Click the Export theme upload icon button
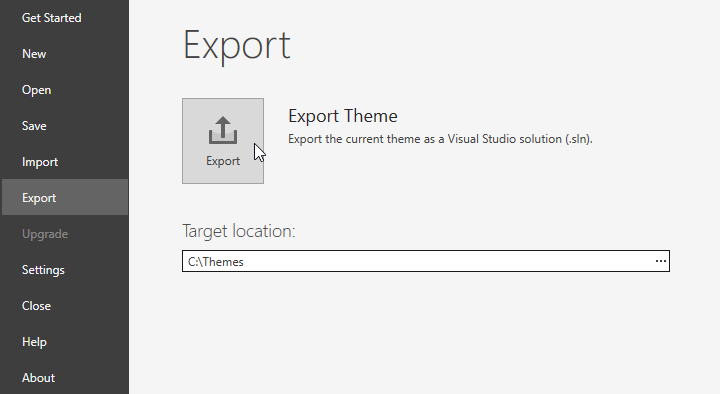This screenshot has width=720, height=394. (223, 141)
